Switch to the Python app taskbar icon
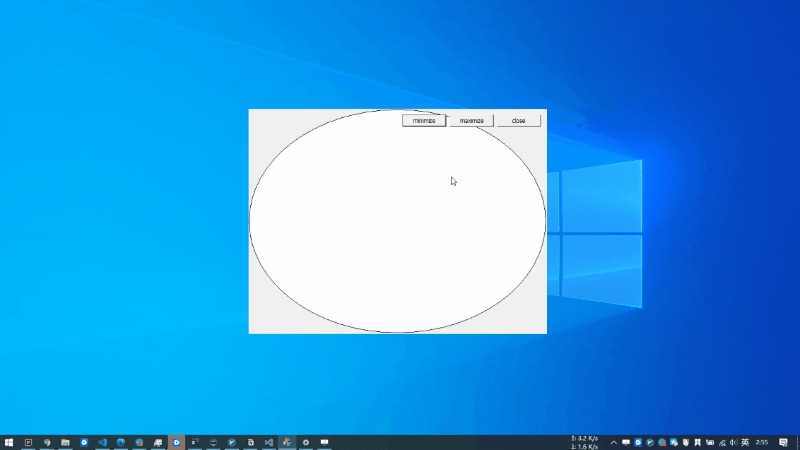 [287, 442]
